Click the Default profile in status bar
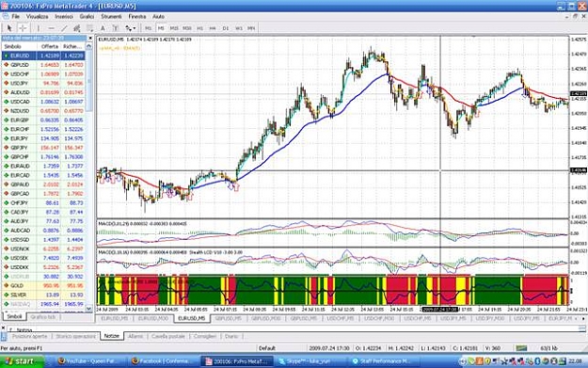This screenshot has width=588, height=368. pos(267,348)
